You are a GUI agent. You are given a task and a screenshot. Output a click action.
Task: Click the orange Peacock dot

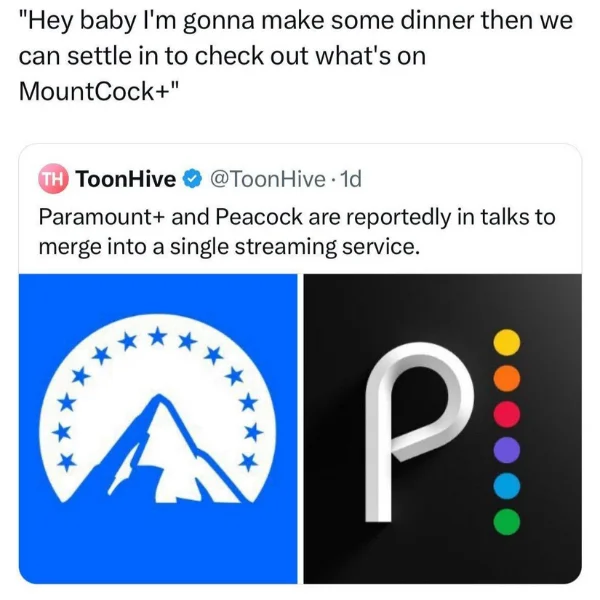[508, 377]
